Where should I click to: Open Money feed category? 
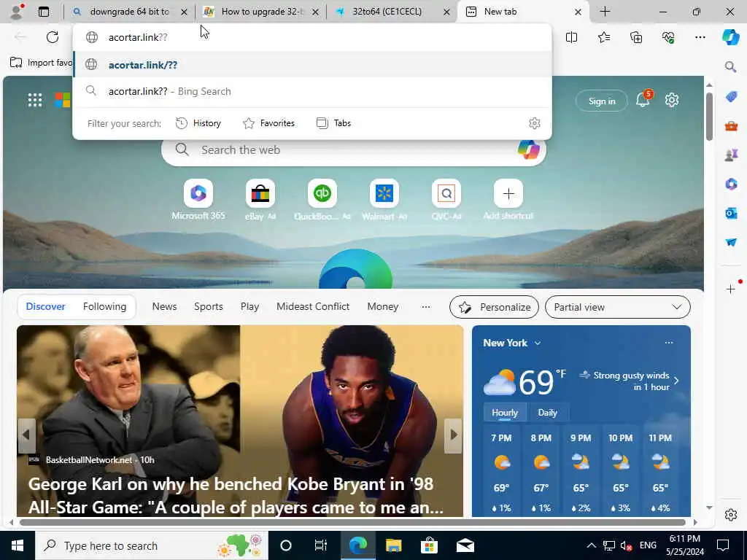[382, 307]
